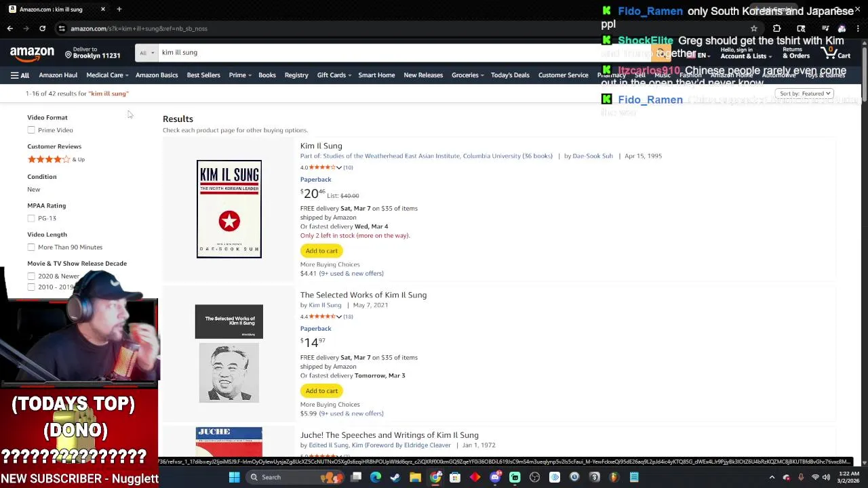This screenshot has height=488, width=868.
Task: Open Discord from taskbar
Action: click(x=495, y=477)
